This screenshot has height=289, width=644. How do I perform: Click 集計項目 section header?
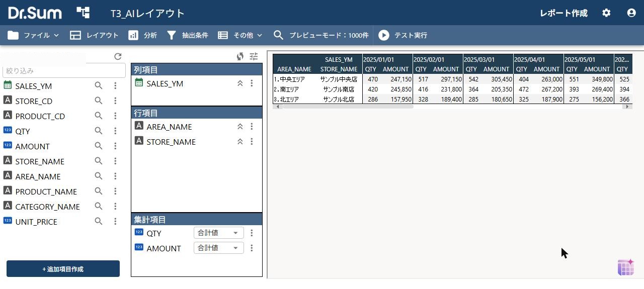point(197,220)
